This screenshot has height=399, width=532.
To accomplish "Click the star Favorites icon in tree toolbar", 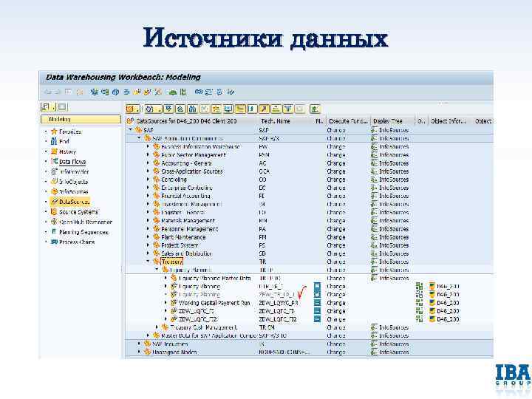I will (216, 109).
